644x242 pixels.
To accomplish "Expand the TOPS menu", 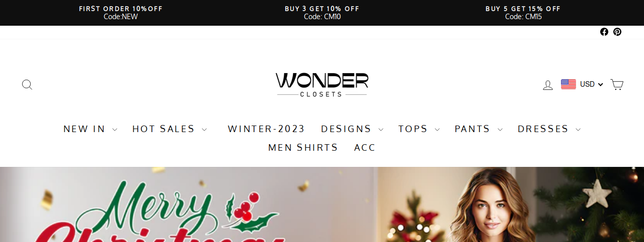I will (x=419, y=129).
